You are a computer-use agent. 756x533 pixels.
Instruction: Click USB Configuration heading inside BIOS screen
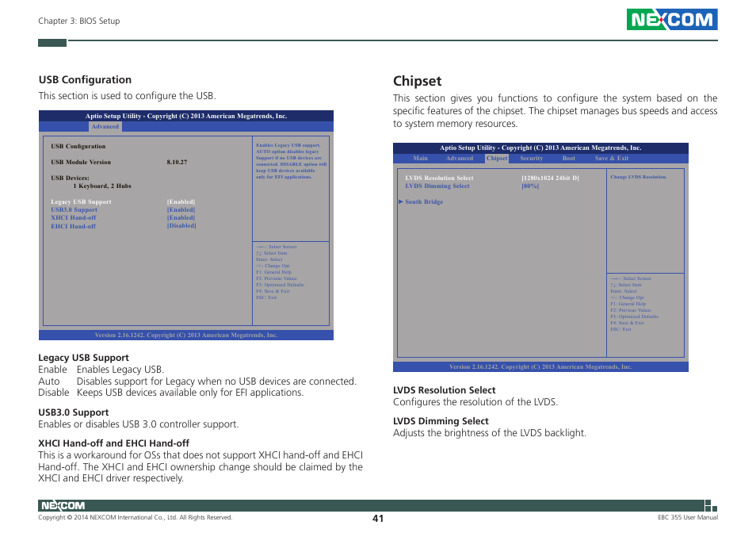point(78,146)
